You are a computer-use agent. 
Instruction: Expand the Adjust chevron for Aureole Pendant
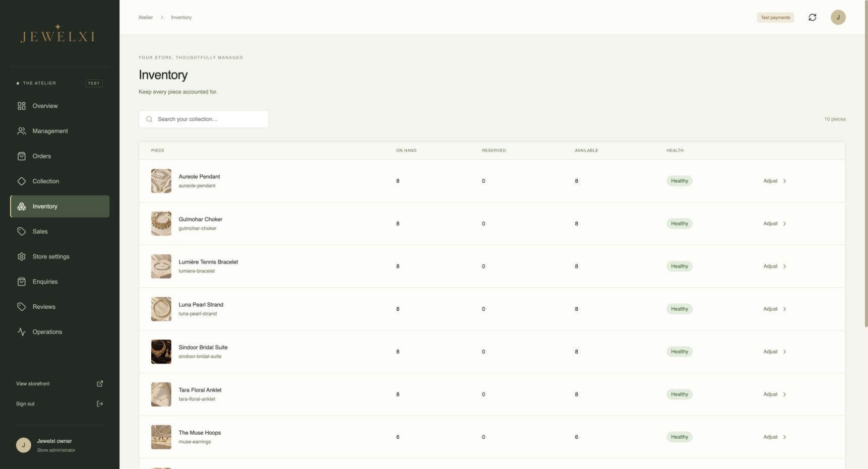785,181
